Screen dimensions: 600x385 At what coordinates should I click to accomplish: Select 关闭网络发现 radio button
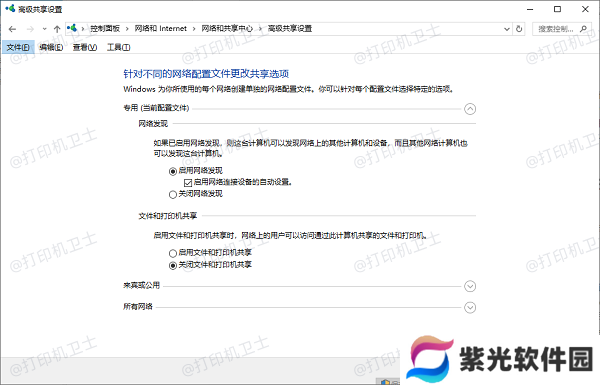173,194
